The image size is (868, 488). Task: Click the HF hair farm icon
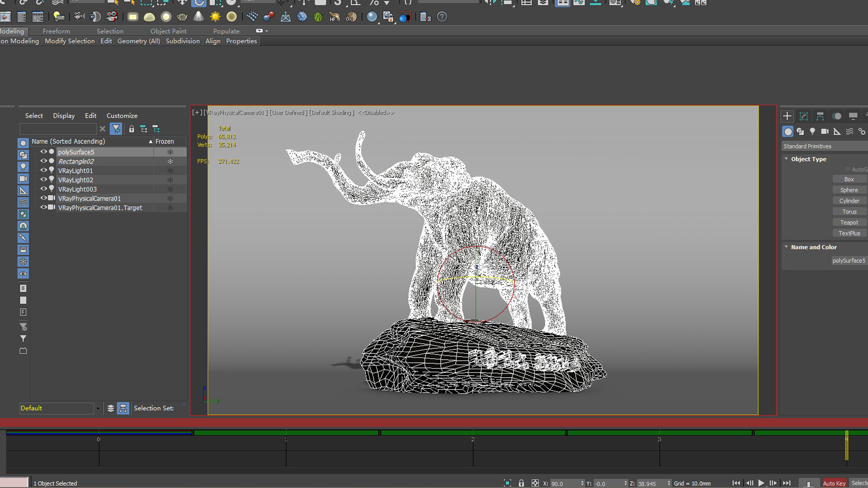pyautogui.click(x=335, y=17)
